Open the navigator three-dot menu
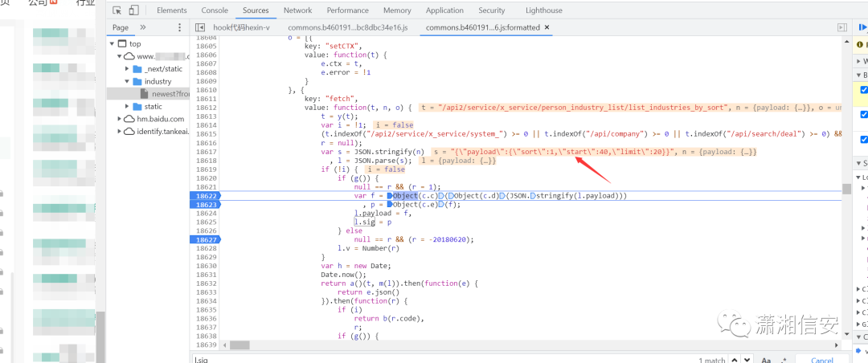 178,27
